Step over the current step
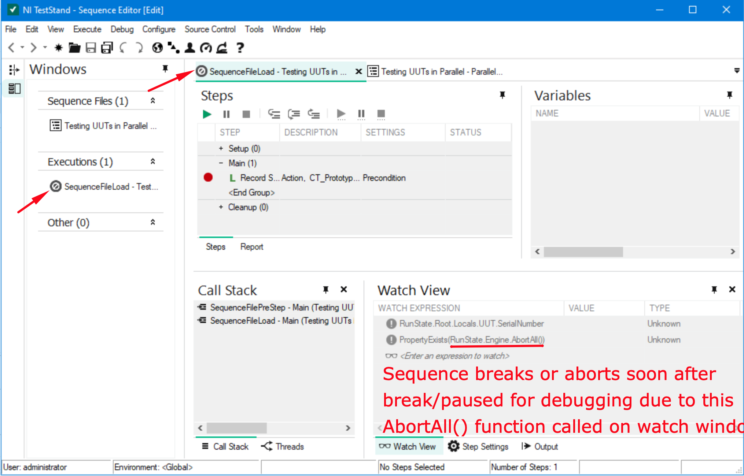Screen dimensions: 744x476 (x=294, y=114)
